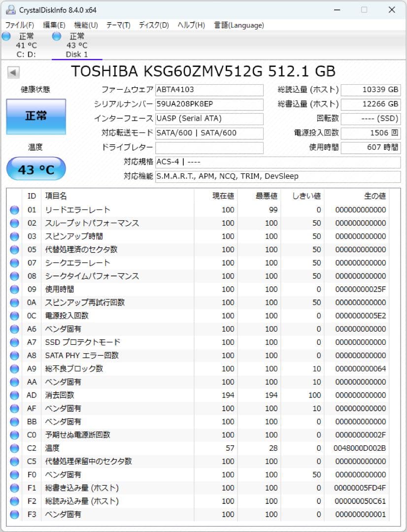Open the ヘルプ(H) menu
Image resolution: width=407 pixels, height=532 pixels.
click(x=191, y=25)
